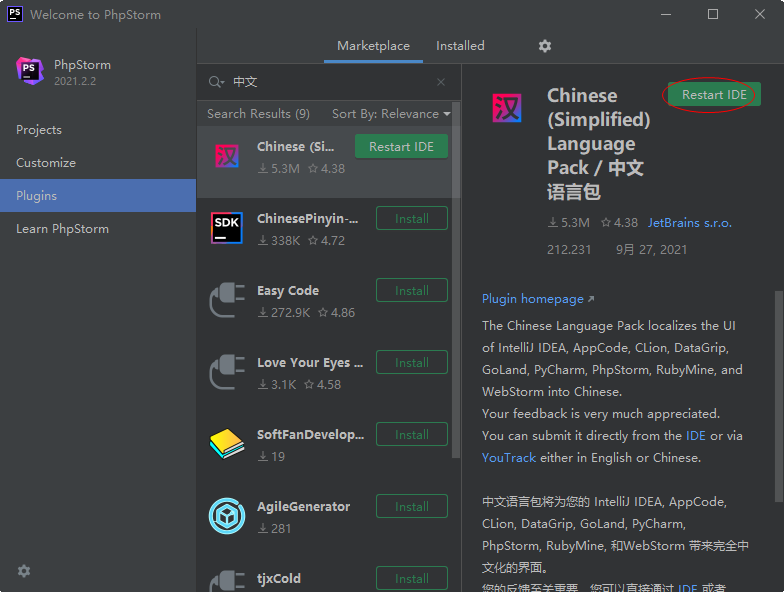This screenshot has height=592, width=784.
Task: Click the PhpStorm logo in the sidebar
Action: click(x=30, y=70)
